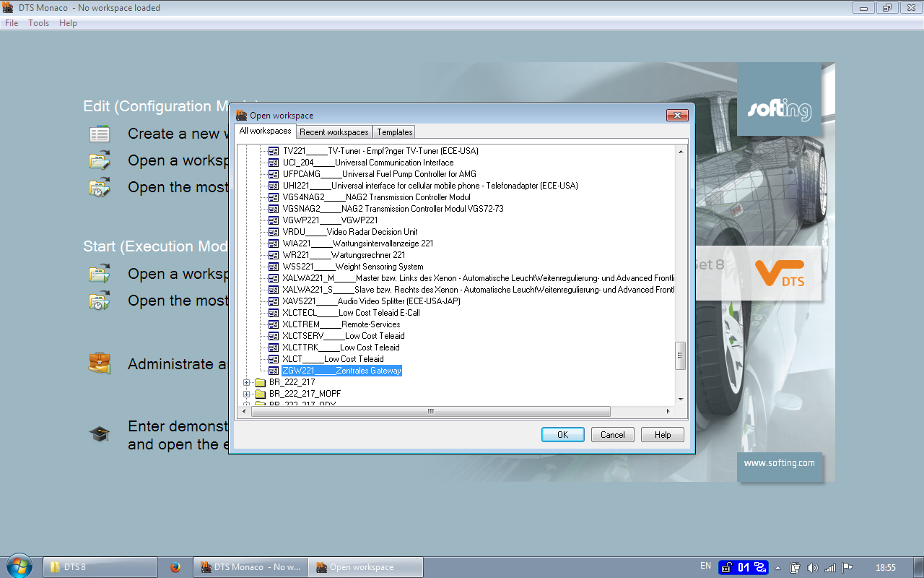Select WSS221 Weight Sensing System
This screenshot has height=578, width=924.
coord(353,267)
